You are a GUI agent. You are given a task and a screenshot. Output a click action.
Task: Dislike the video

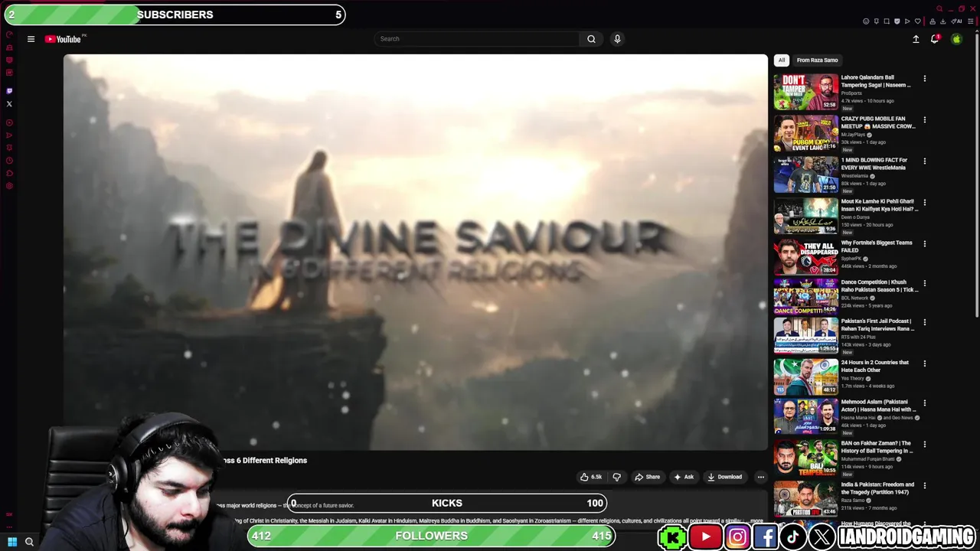[x=616, y=477]
